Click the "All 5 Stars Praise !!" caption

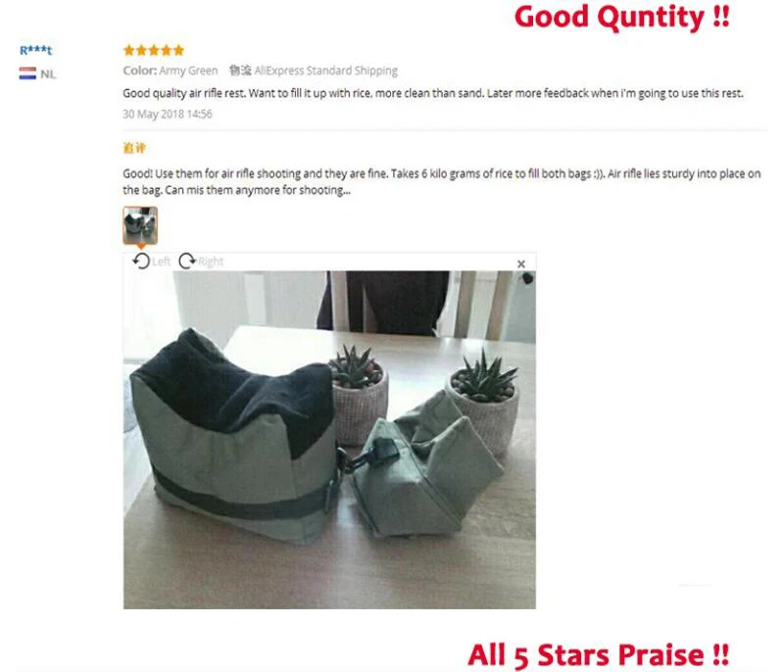click(x=599, y=655)
